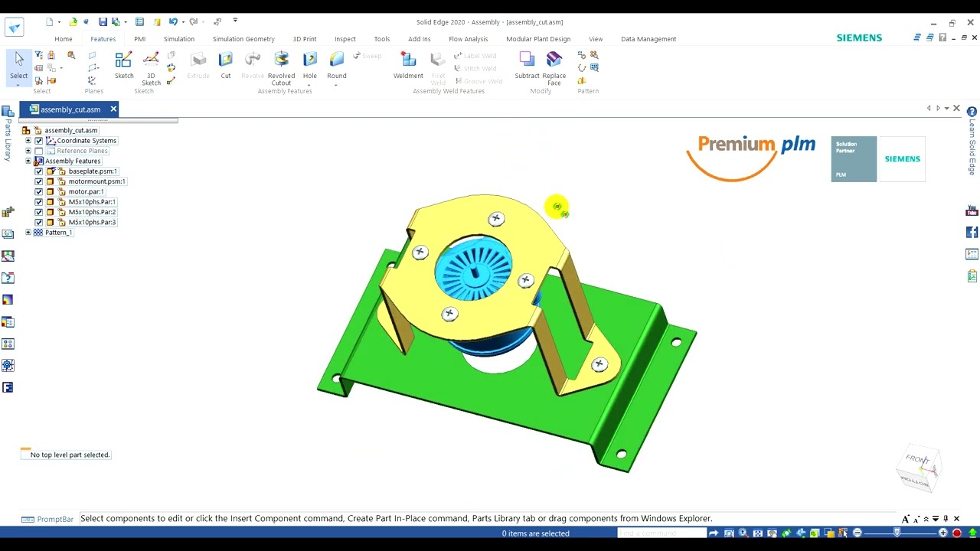980x551 pixels.
Task: Open the 3D Sketch tool
Action: (151, 68)
